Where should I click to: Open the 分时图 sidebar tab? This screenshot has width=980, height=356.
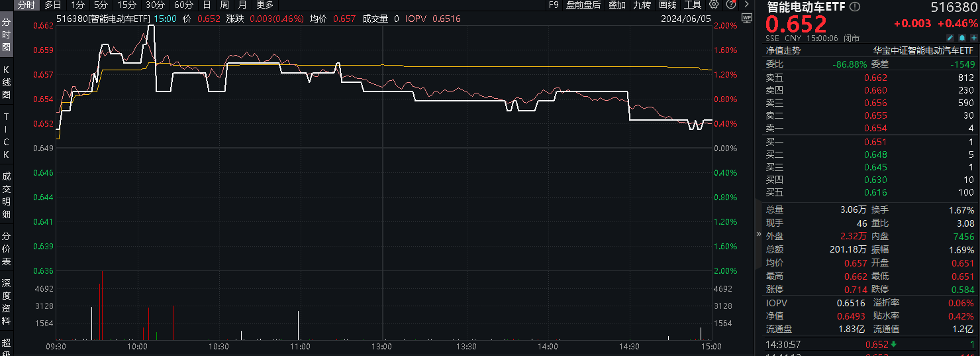pyautogui.click(x=7, y=35)
